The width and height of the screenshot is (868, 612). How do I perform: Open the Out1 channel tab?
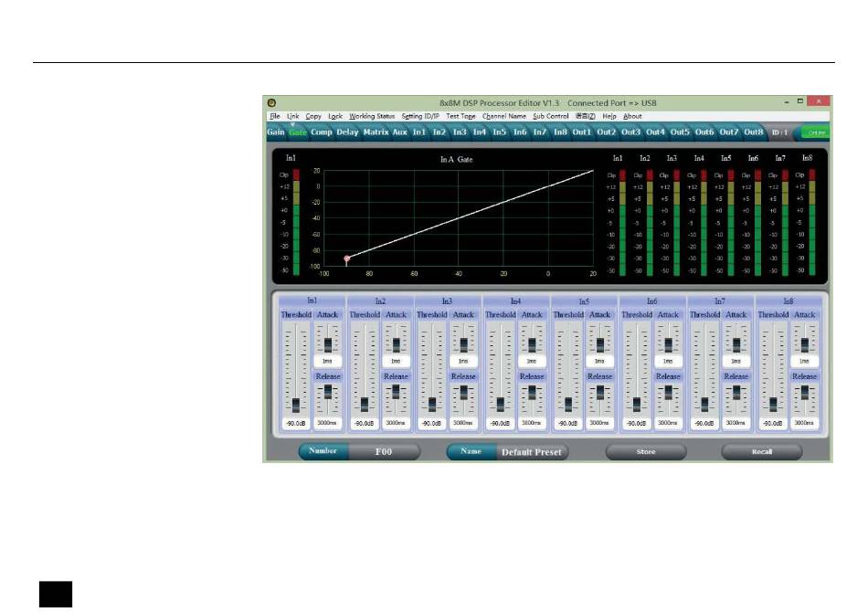[582, 132]
